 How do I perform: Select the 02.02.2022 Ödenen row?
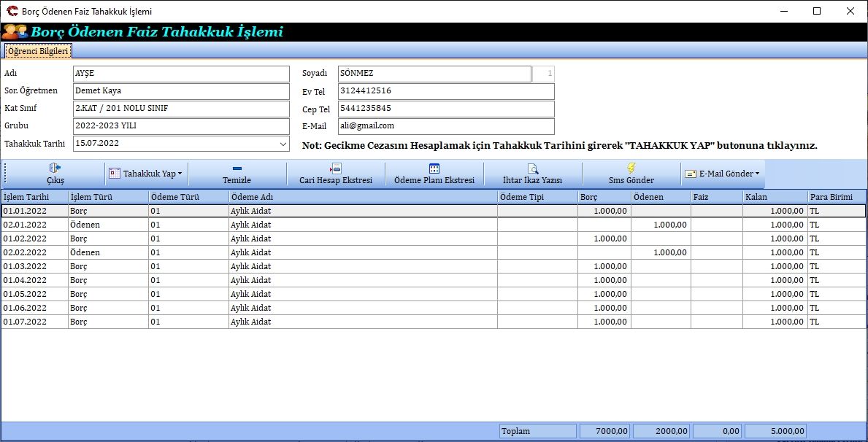click(292, 252)
